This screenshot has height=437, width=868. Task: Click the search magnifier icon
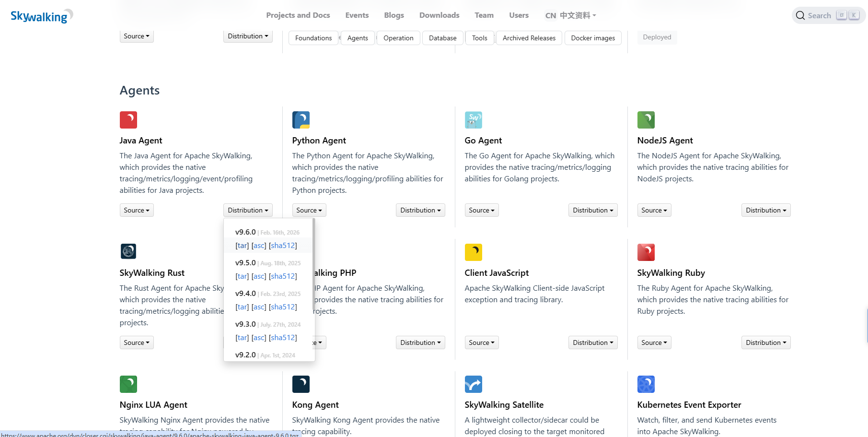pos(800,16)
